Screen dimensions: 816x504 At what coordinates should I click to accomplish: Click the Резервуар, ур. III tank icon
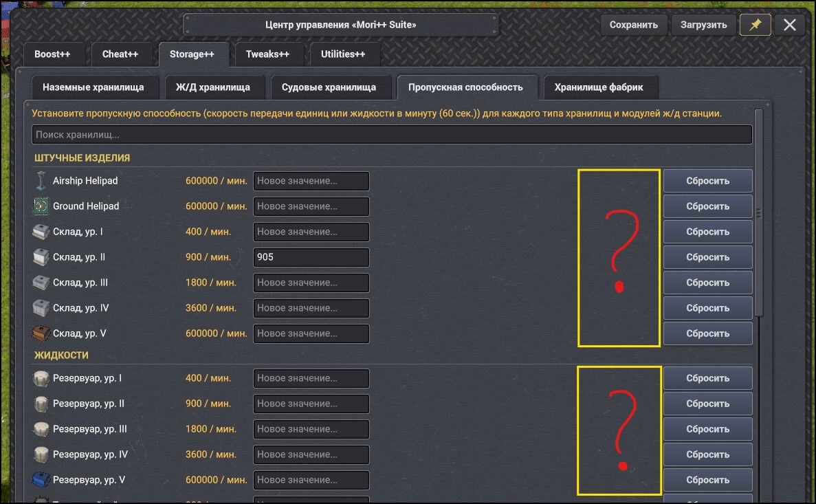41,429
